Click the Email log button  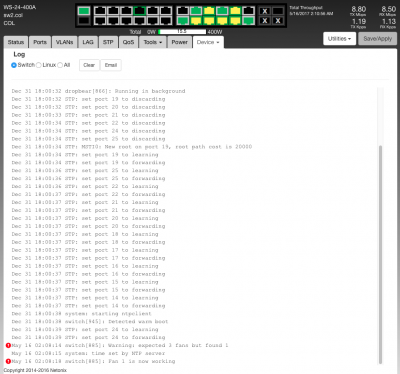(x=111, y=65)
